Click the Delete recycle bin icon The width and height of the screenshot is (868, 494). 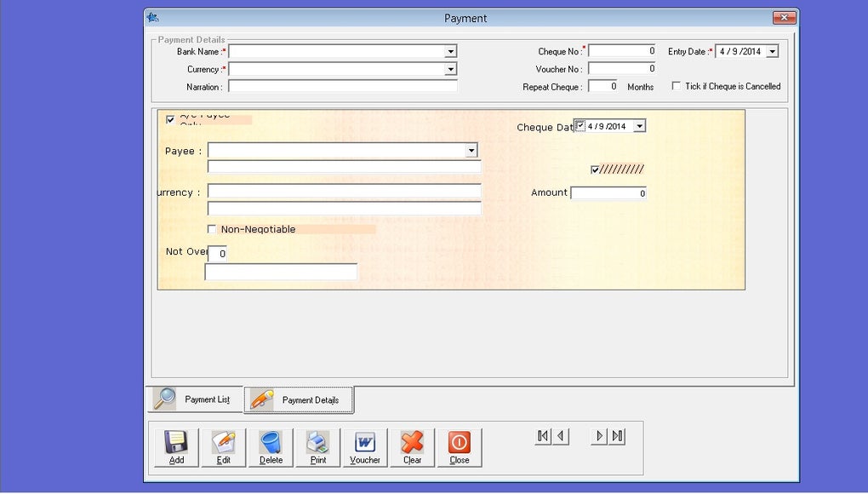pyautogui.click(x=271, y=443)
